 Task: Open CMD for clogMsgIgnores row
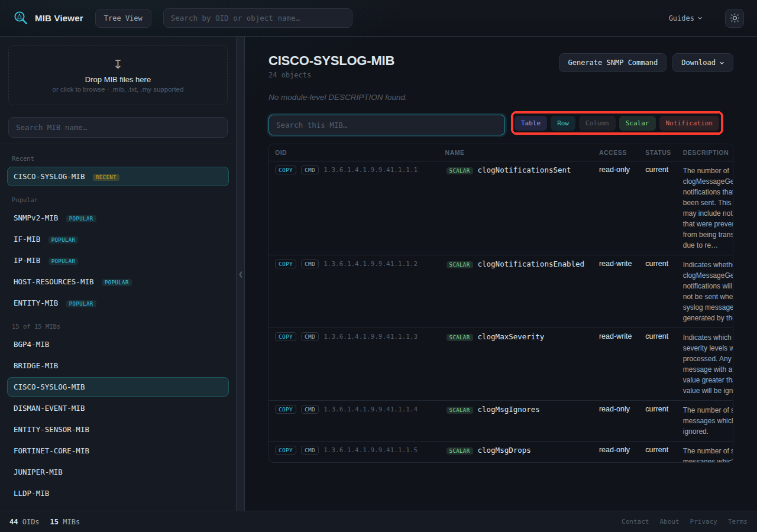(x=310, y=410)
